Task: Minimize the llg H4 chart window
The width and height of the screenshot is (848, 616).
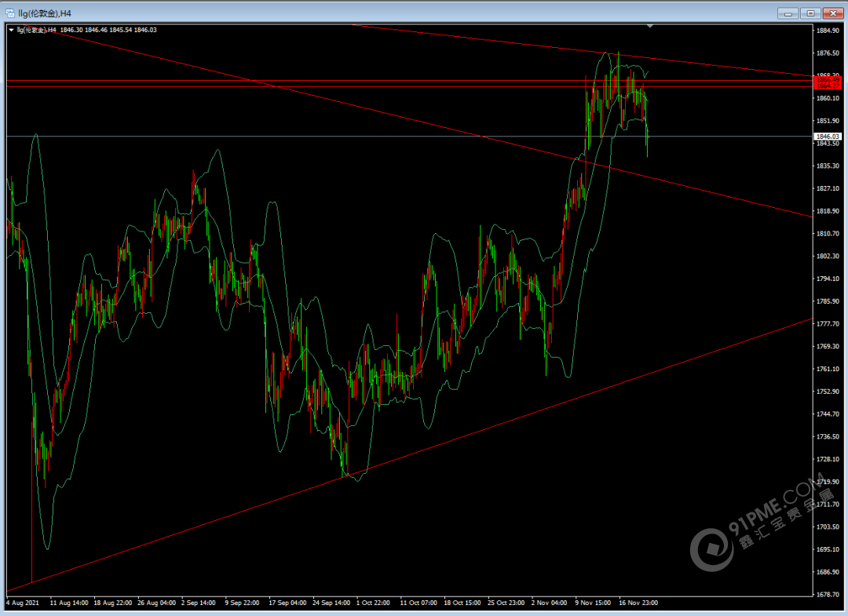Action: (x=788, y=13)
